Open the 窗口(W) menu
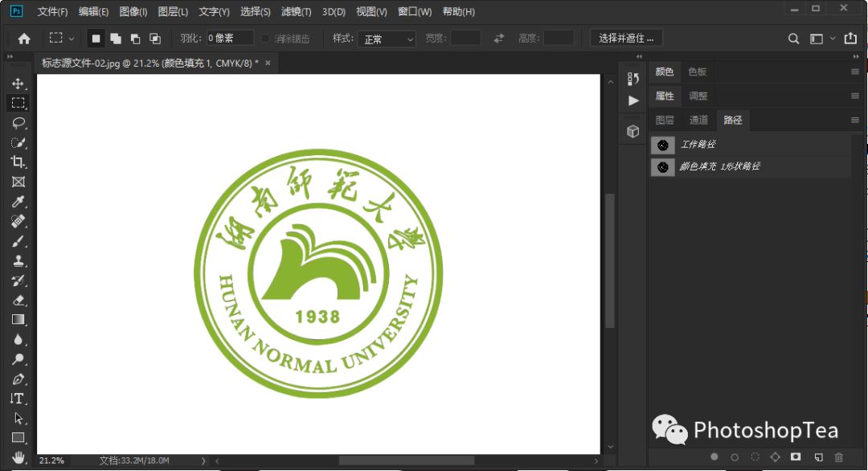Viewport: 868px width, 471px height. click(415, 11)
